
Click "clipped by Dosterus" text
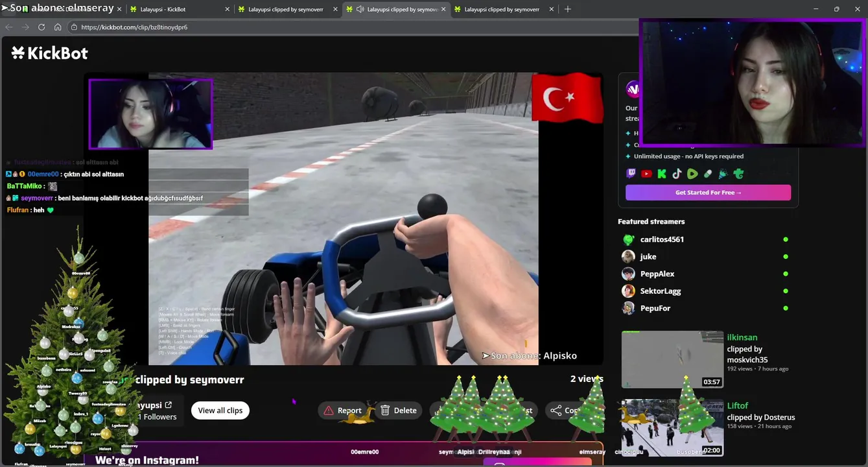point(761,417)
